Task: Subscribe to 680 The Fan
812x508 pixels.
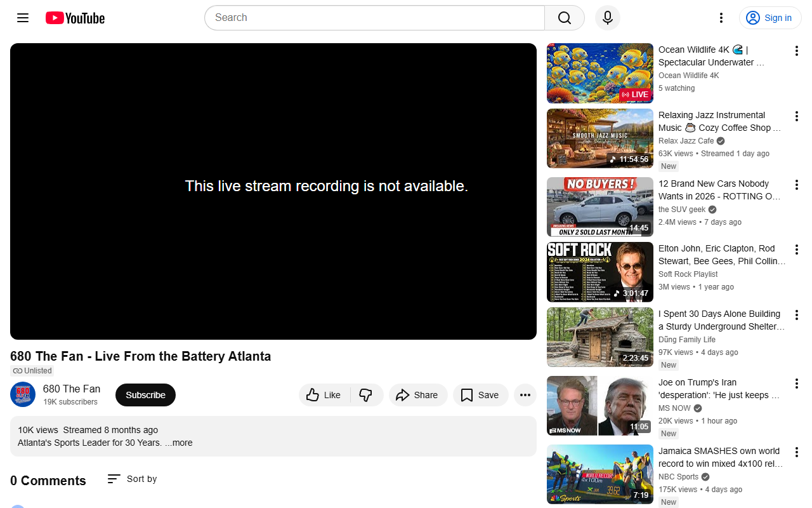Action: pos(145,395)
